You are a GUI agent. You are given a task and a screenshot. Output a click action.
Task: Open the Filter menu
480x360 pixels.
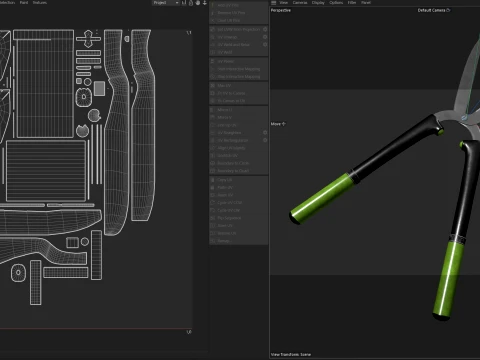352,3
